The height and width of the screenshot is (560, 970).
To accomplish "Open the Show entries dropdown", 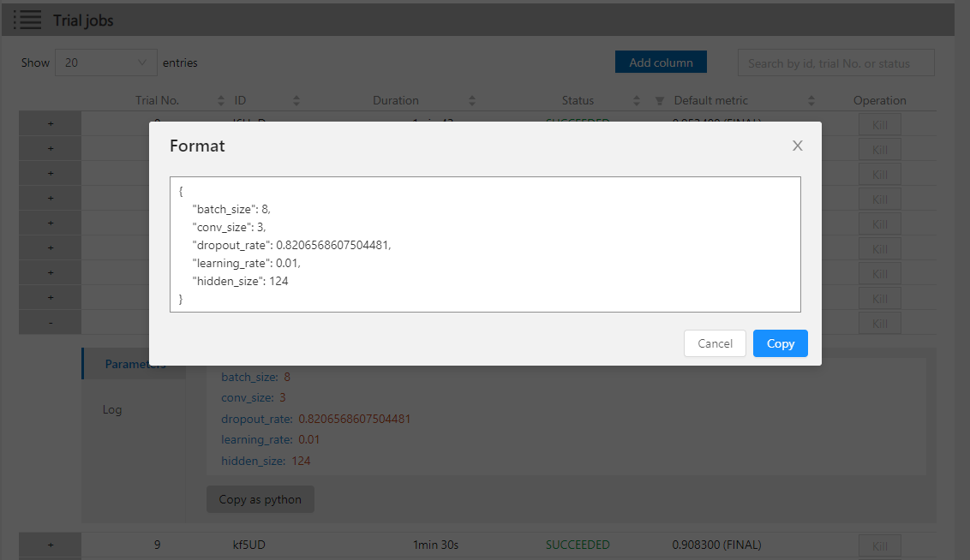I will (x=106, y=63).
